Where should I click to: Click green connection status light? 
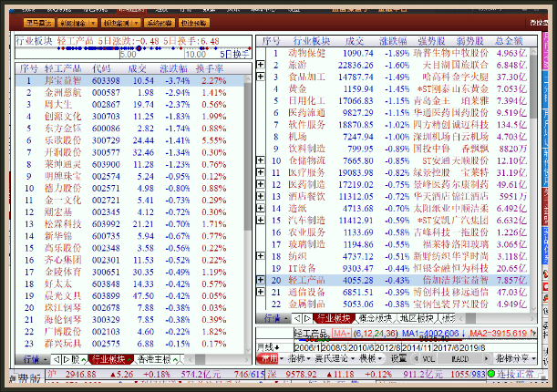click(x=491, y=374)
